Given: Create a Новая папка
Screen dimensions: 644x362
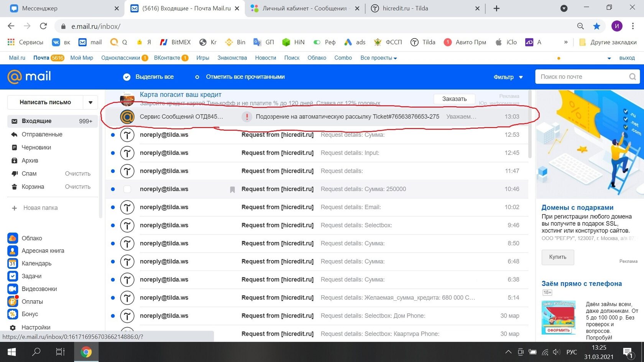Looking at the screenshot, I should (36, 208).
